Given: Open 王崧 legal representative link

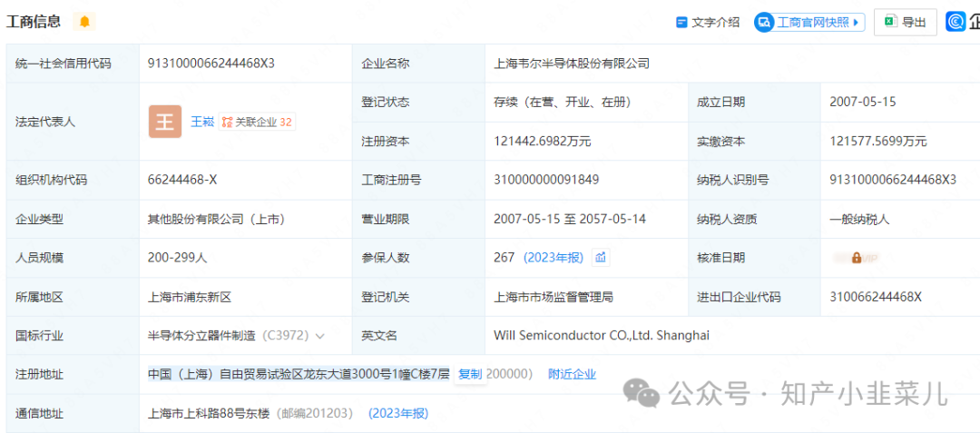Looking at the screenshot, I should click(201, 122).
